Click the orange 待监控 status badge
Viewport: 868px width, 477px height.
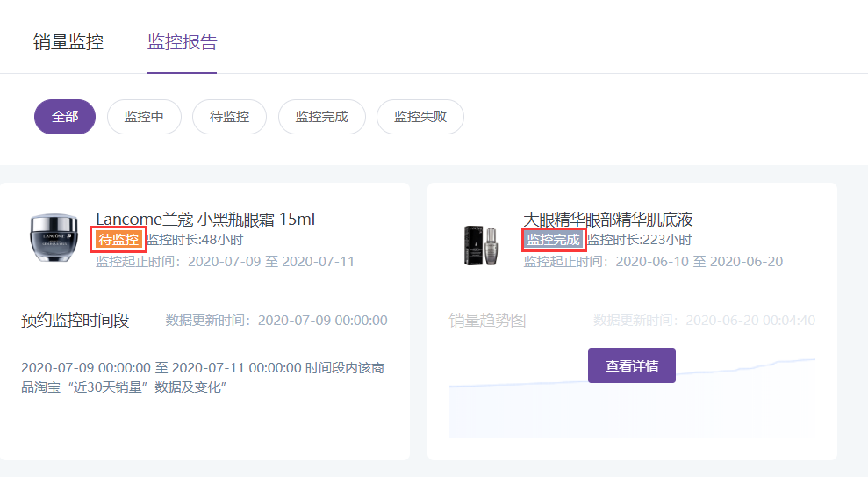[x=118, y=239]
